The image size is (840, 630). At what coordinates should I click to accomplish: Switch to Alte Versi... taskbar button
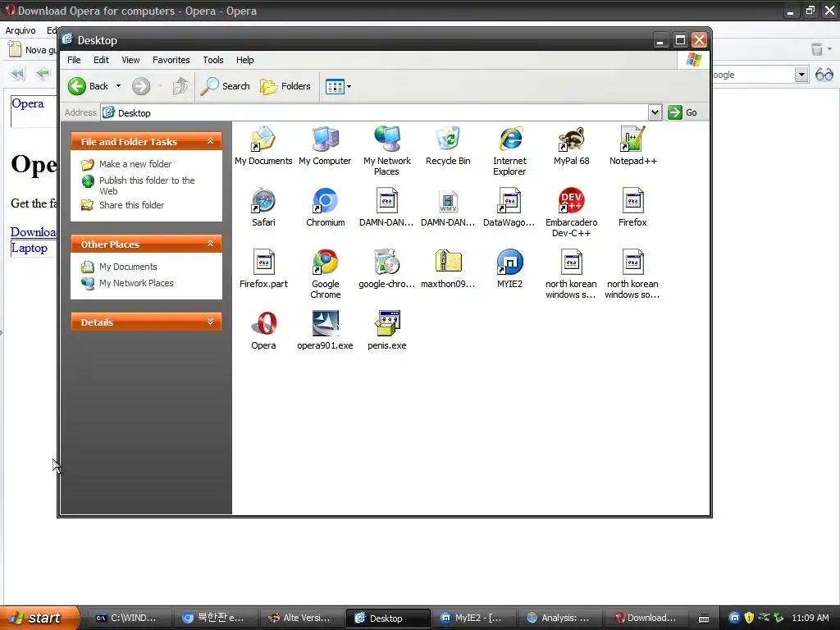coord(300,618)
